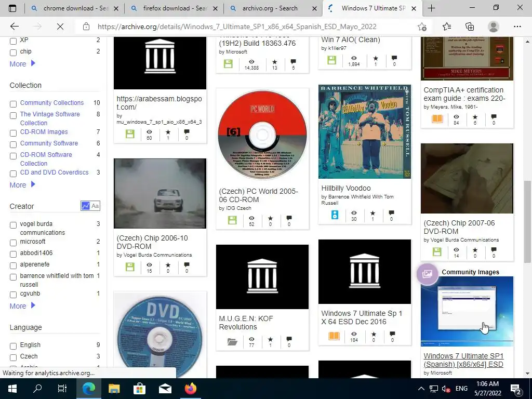
Task: Launch Firefox from the taskbar
Action: (x=190, y=389)
